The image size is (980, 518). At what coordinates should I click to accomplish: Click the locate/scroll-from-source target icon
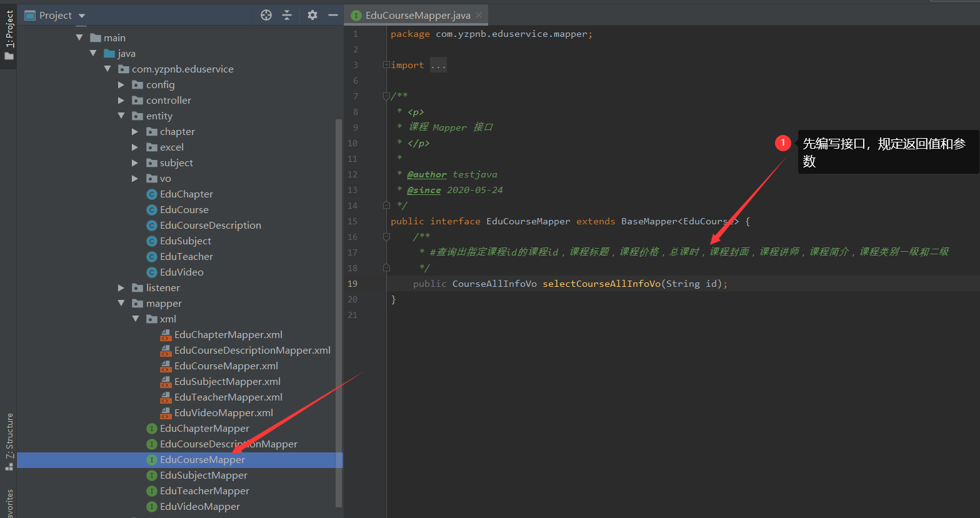pyautogui.click(x=266, y=15)
